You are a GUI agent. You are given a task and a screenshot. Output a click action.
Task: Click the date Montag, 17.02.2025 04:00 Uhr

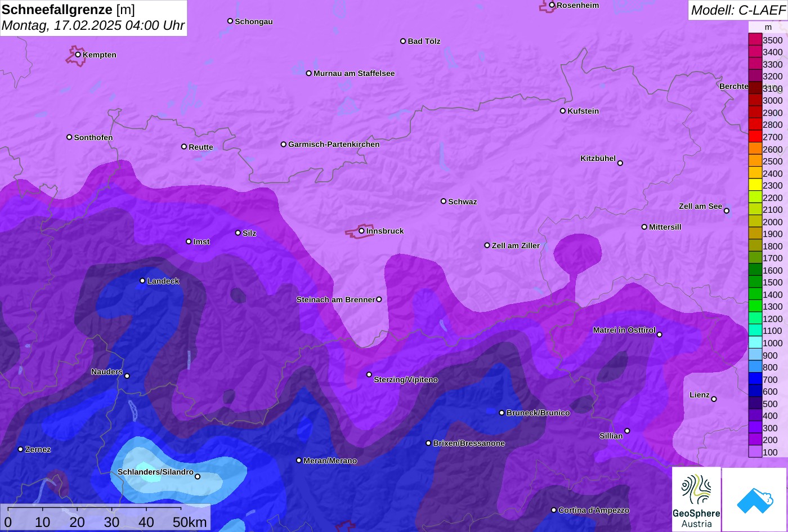(x=93, y=25)
